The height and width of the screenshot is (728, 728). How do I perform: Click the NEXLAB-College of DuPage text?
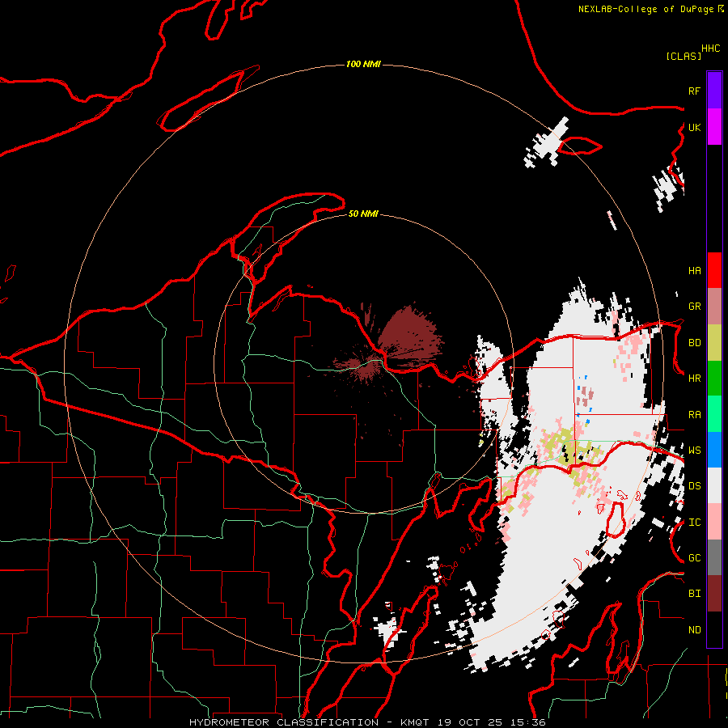pos(645,9)
